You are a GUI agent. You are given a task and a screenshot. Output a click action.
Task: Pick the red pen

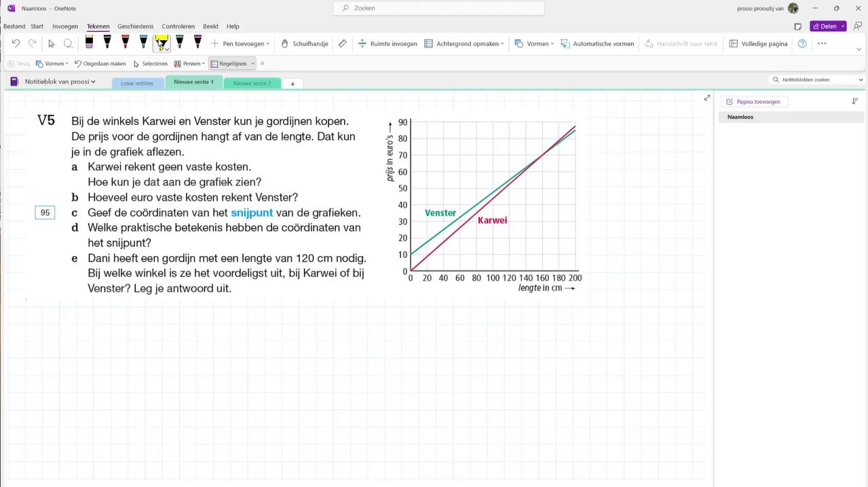click(x=126, y=42)
